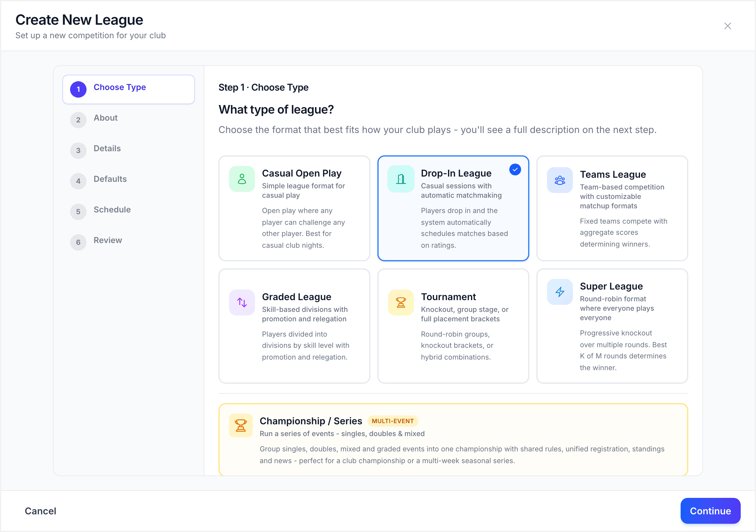Close the Create New League dialog
Screen dimensions: 756x532
pos(728,26)
